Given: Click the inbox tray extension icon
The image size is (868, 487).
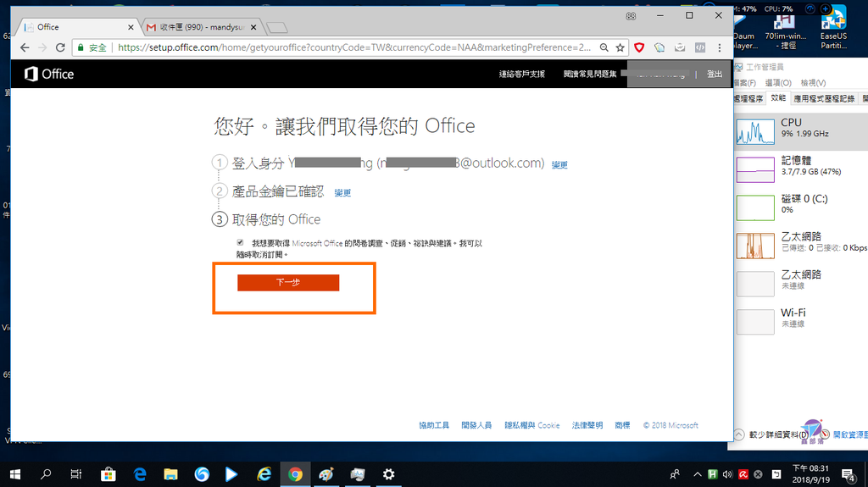Looking at the screenshot, I should point(680,47).
